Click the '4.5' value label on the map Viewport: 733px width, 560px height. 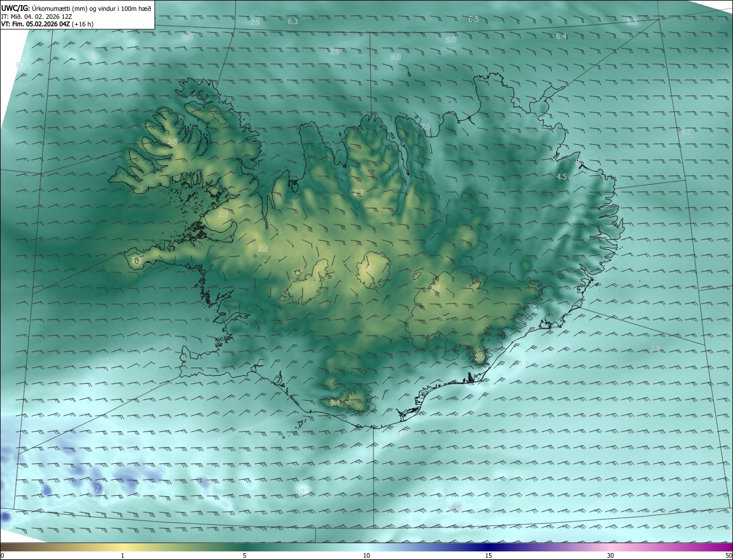point(562,177)
